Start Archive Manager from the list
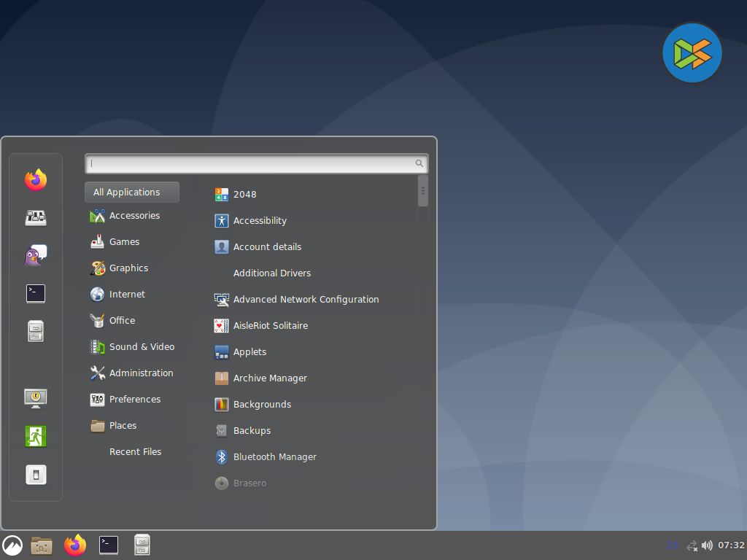Screen dimensions: 747x560 tap(270, 378)
